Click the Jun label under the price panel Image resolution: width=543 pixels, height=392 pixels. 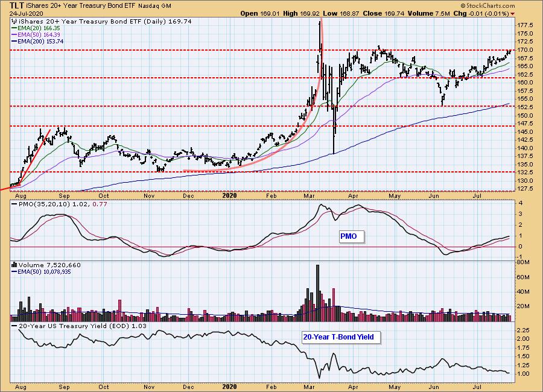pos(434,196)
